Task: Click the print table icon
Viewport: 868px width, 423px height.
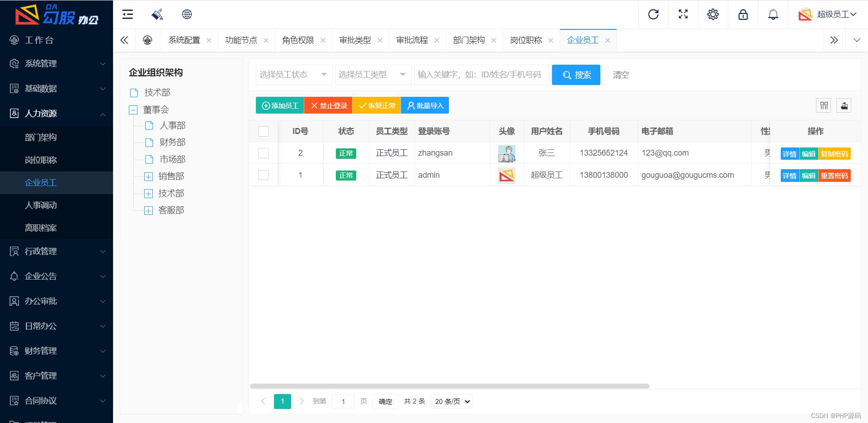Action: tap(844, 105)
